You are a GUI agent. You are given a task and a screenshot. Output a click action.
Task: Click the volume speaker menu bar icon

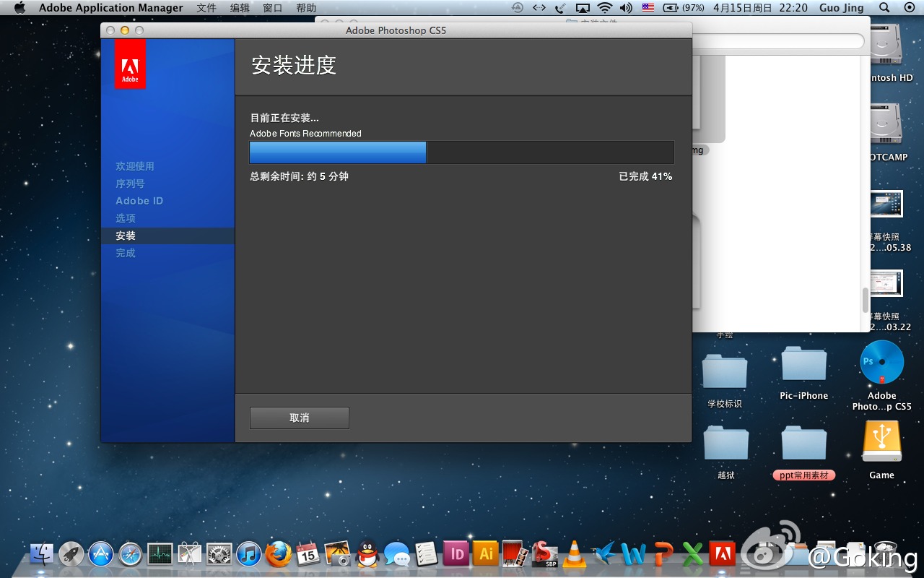pyautogui.click(x=626, y=8)
